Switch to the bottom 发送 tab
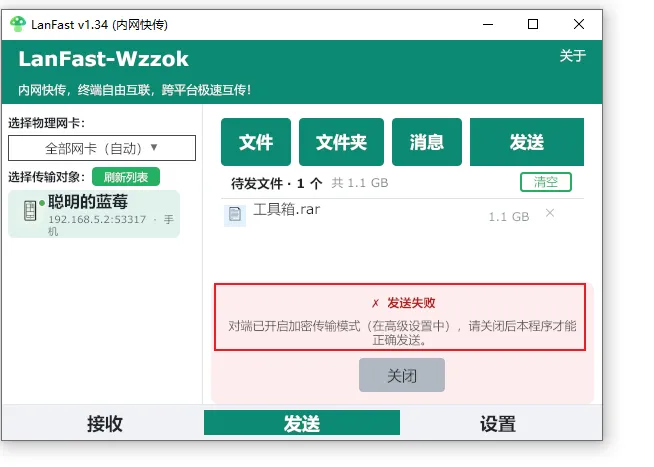 (x=302, y=423)
